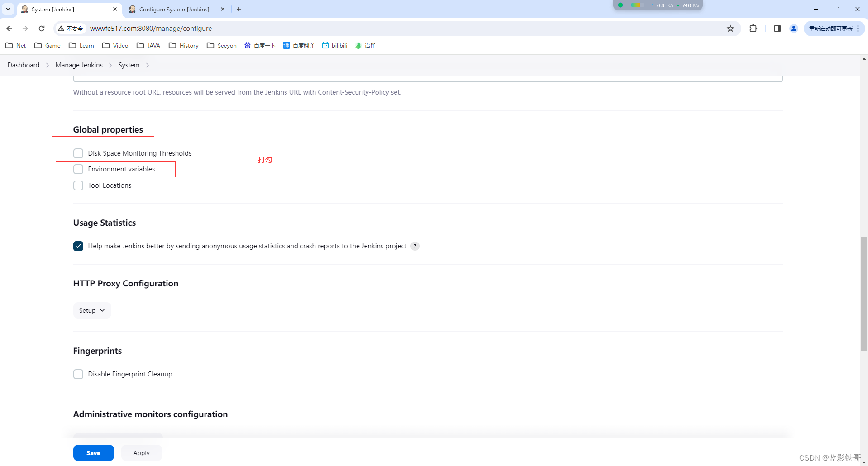
Task: Click the scrollbar up arrow
Action: [x=864, y=59]
